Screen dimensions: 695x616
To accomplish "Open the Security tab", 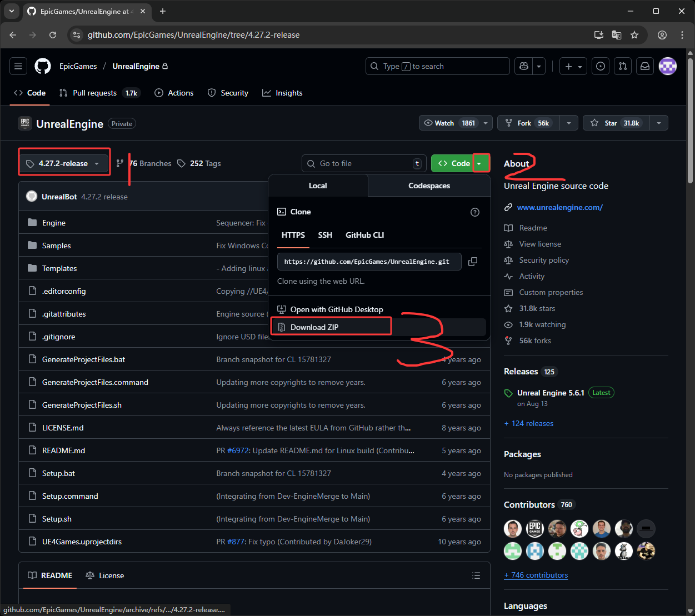I will pyautogui.click(x=228, y=93).
